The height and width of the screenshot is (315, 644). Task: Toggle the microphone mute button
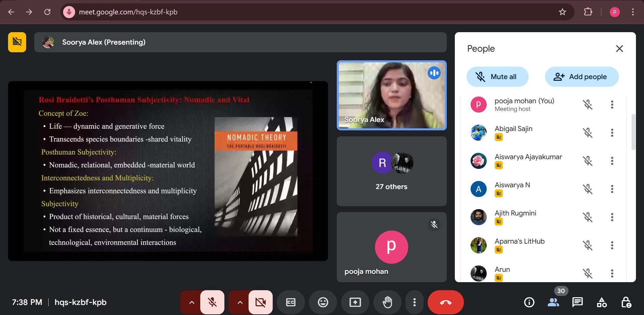(x=212, y=302)
